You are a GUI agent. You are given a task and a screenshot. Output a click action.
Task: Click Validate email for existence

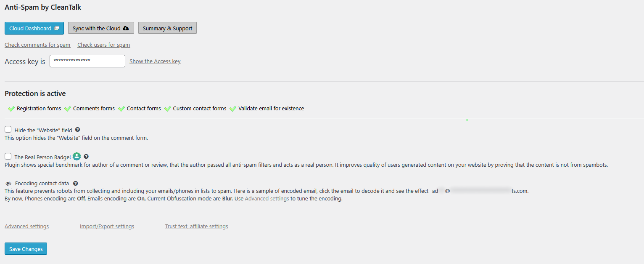click(x=271, y=108)
